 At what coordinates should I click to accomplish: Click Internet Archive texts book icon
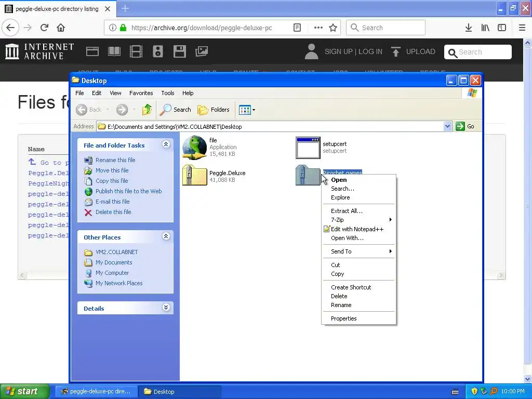[114, 51]
